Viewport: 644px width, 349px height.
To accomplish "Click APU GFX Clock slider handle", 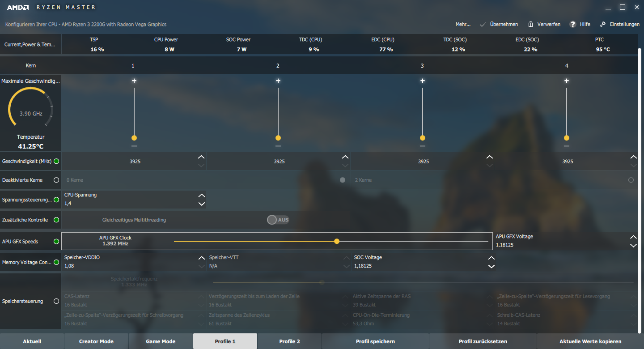I will (x=337, y=241).
